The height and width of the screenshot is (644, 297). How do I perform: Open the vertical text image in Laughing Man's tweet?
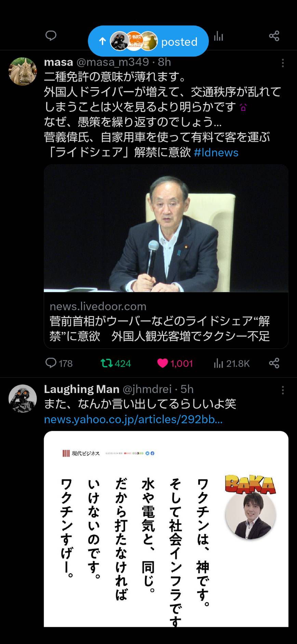166,529
